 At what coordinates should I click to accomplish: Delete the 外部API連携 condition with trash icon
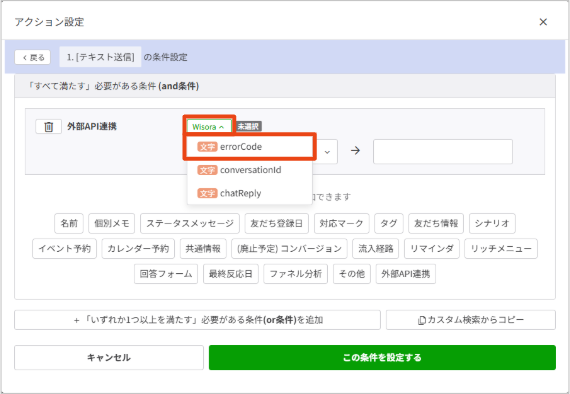(48, 127)
